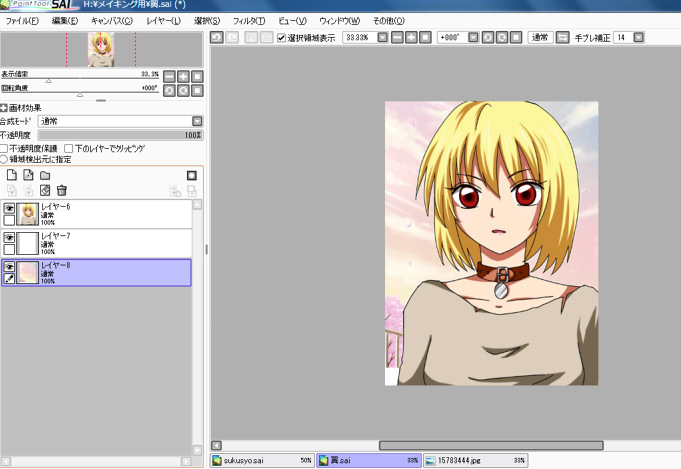Zoom out with the toolbar minus button
Screen dimensions: 681x469
(x=397, y=37)
